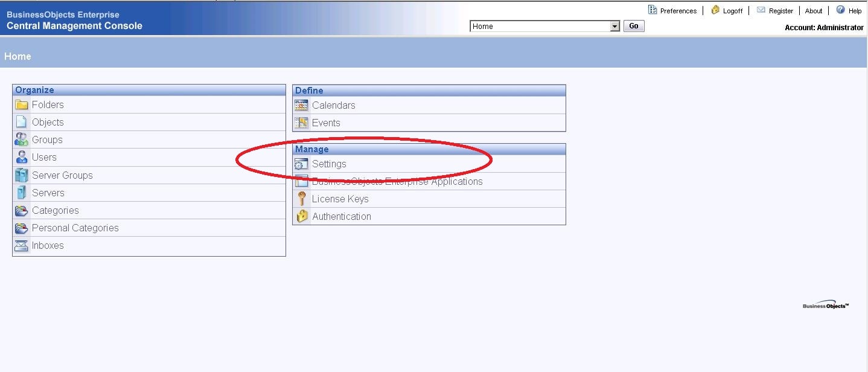Open Server Groups from Organize
This screenshot has height=372, width=868.
pos(22,175)
